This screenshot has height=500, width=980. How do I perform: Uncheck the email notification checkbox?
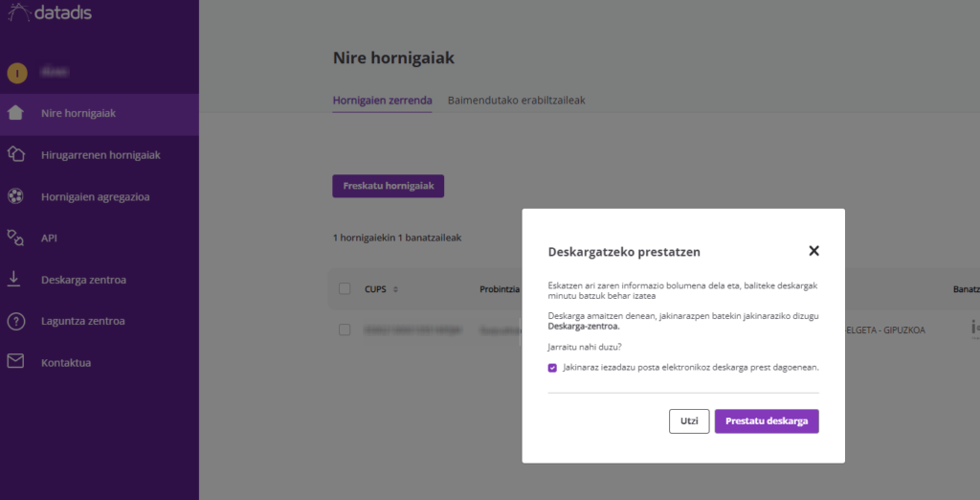553,368
